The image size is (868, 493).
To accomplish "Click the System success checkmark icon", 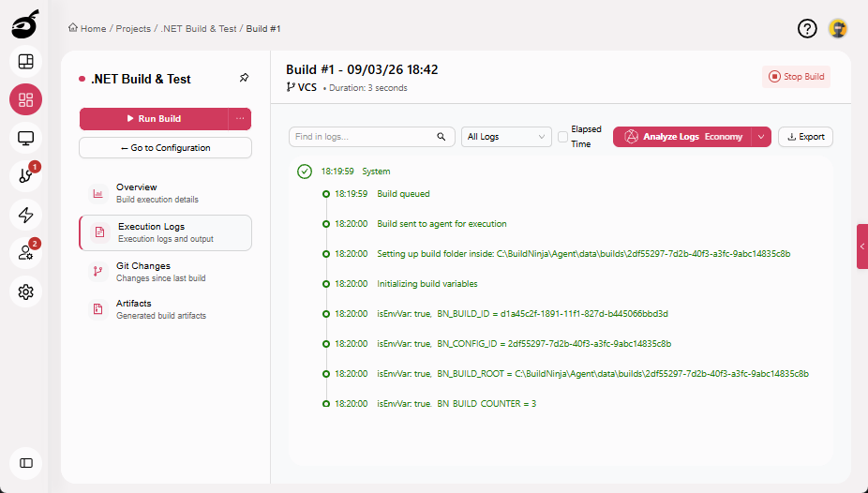I will (305, 172).
